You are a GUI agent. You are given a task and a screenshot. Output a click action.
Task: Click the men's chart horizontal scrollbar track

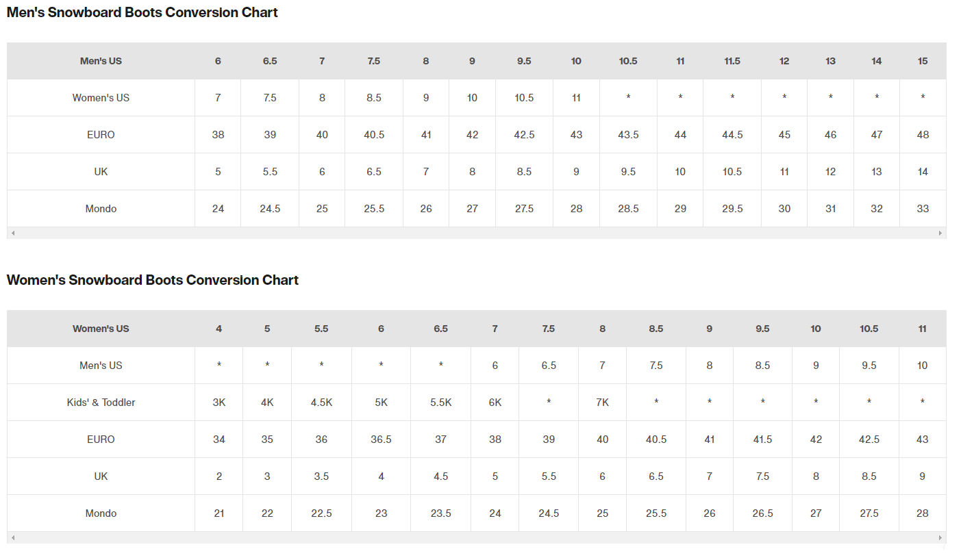point(476,233)
